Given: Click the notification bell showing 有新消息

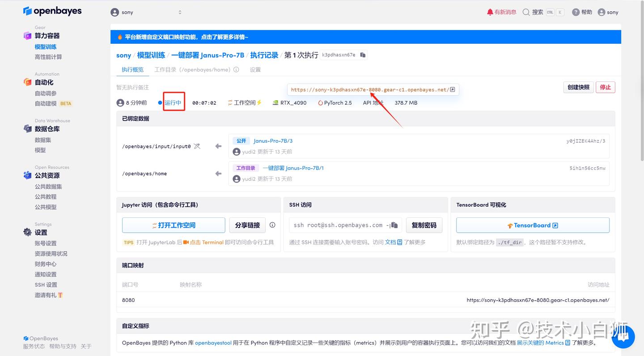Looking at the screenshot, I should [501, 12].
